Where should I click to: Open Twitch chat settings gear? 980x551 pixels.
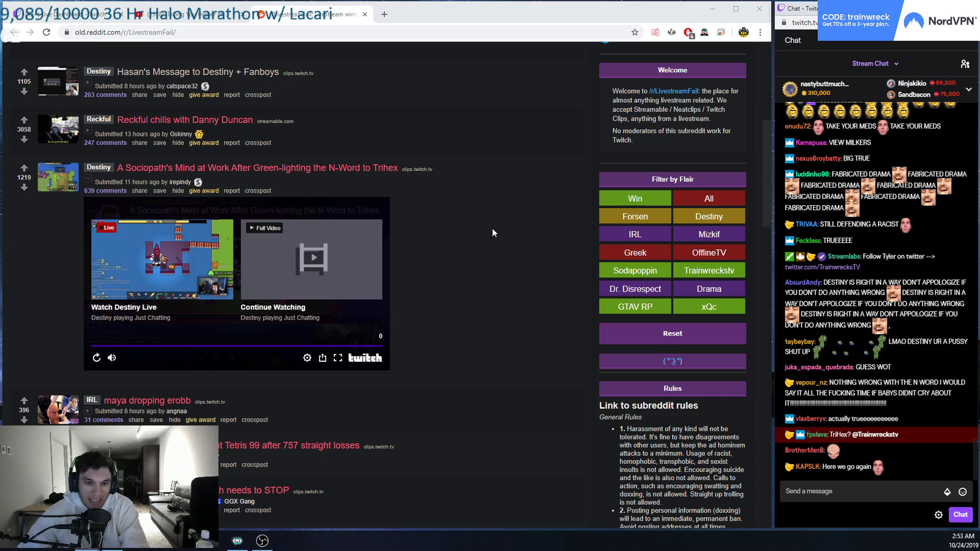[938, 515]
